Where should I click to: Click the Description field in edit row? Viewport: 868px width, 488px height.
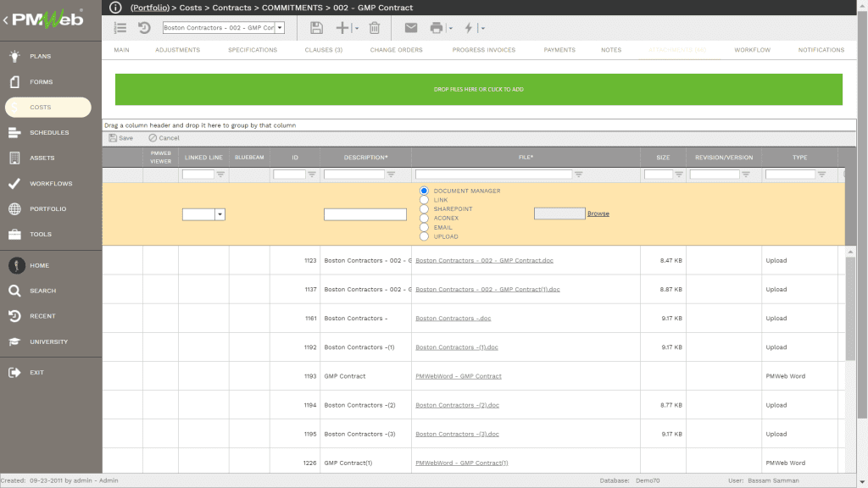pyautogui.click(x=365, y=214)
